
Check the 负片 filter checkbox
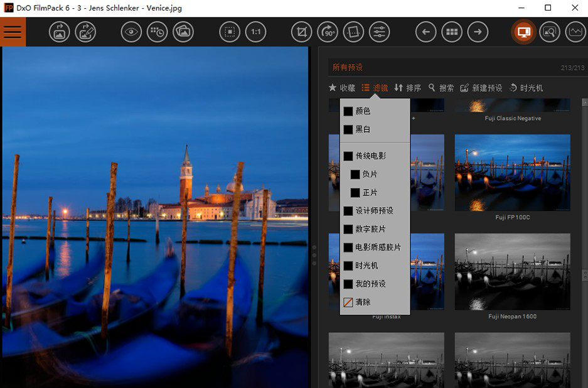coord(355,174)
